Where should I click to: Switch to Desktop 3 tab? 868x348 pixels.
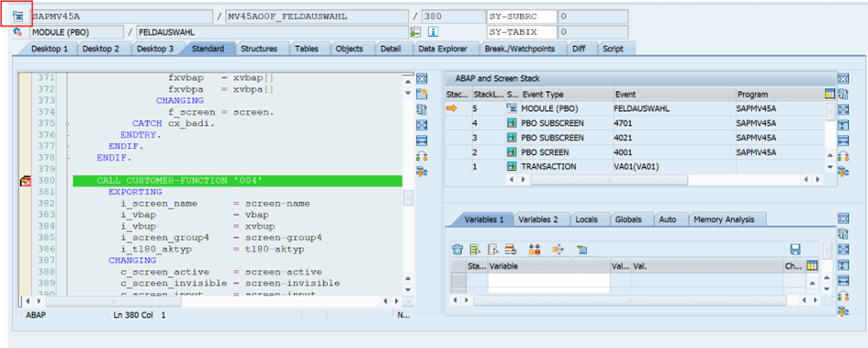point(155,49)
